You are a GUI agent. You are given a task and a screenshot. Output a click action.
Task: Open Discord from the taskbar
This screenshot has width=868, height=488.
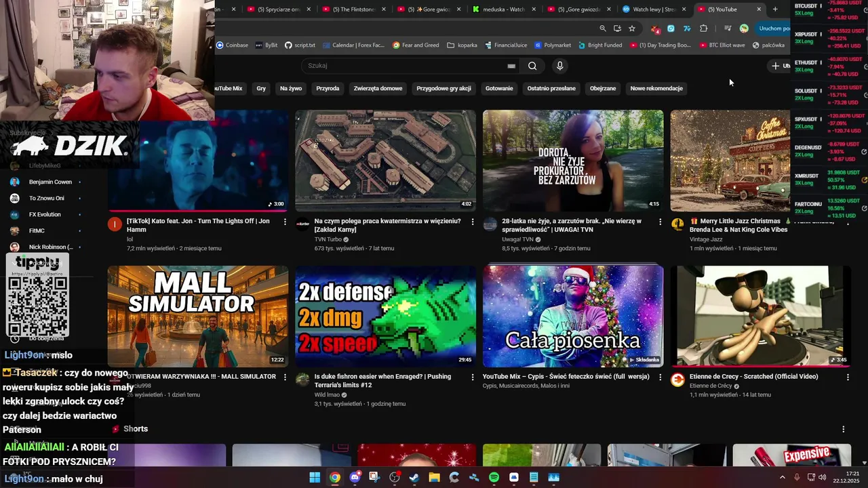click(x=355, y=477)
